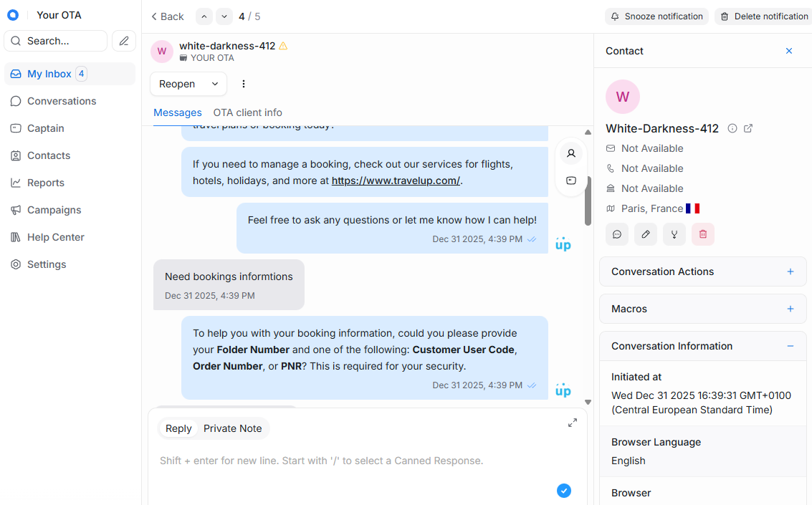
Task: Edit contact using the pencil icon
Action: point(646,234)
